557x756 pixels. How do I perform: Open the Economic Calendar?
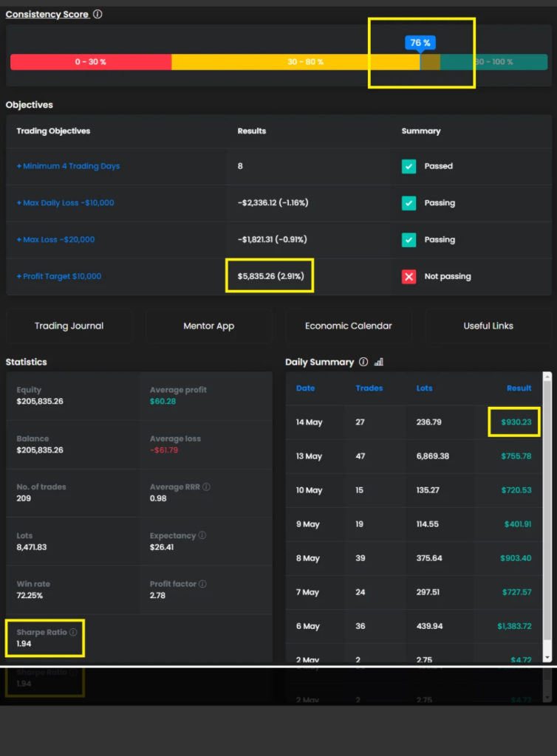point(348,326)
